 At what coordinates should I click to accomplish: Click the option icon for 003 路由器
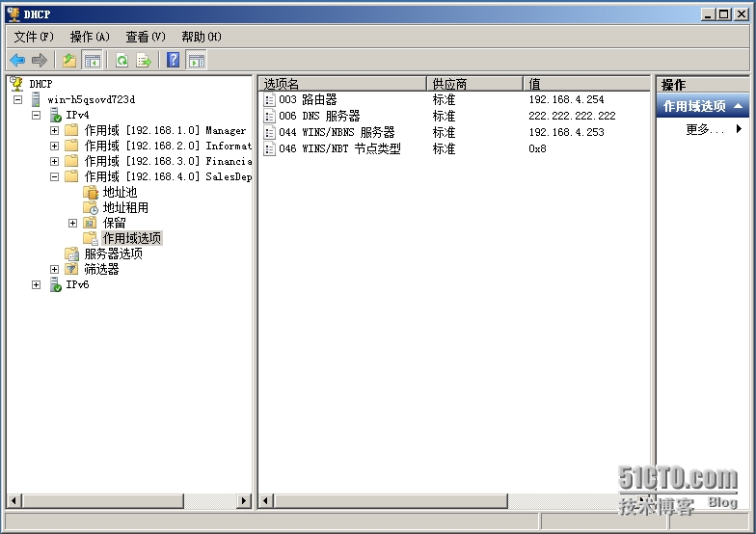[269, 100]
